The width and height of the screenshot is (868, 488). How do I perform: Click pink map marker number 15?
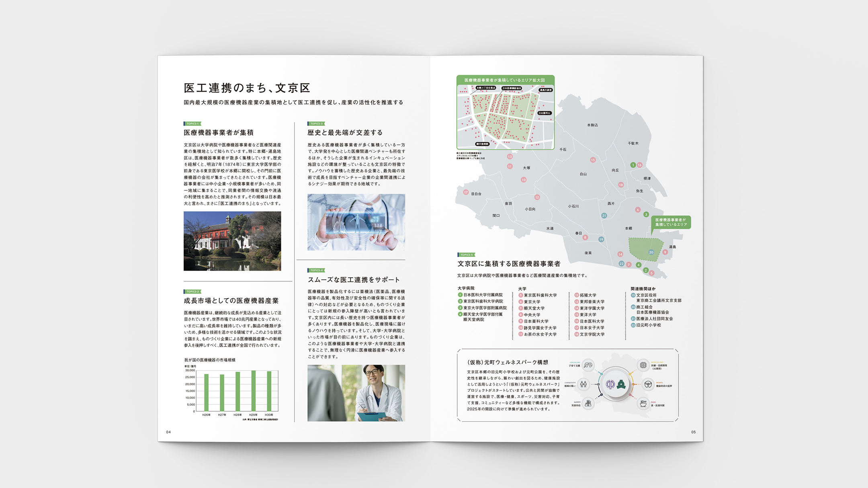pyautogui.click(x=593, y=160)
